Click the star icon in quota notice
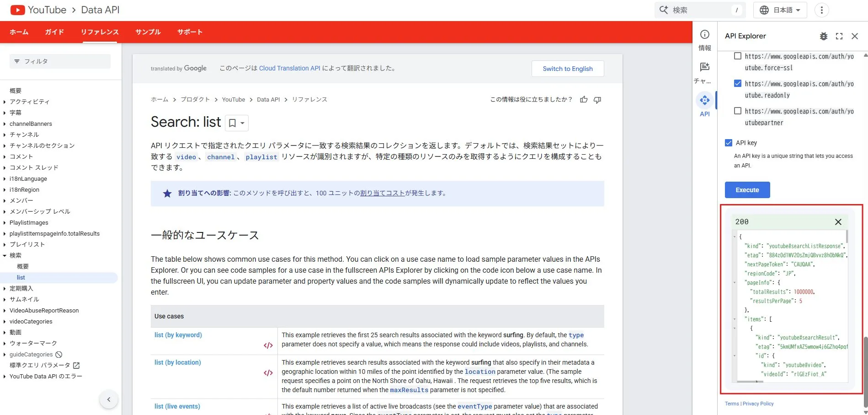The image size is (868, 415). pyautogui.click(x=167, y=194)
